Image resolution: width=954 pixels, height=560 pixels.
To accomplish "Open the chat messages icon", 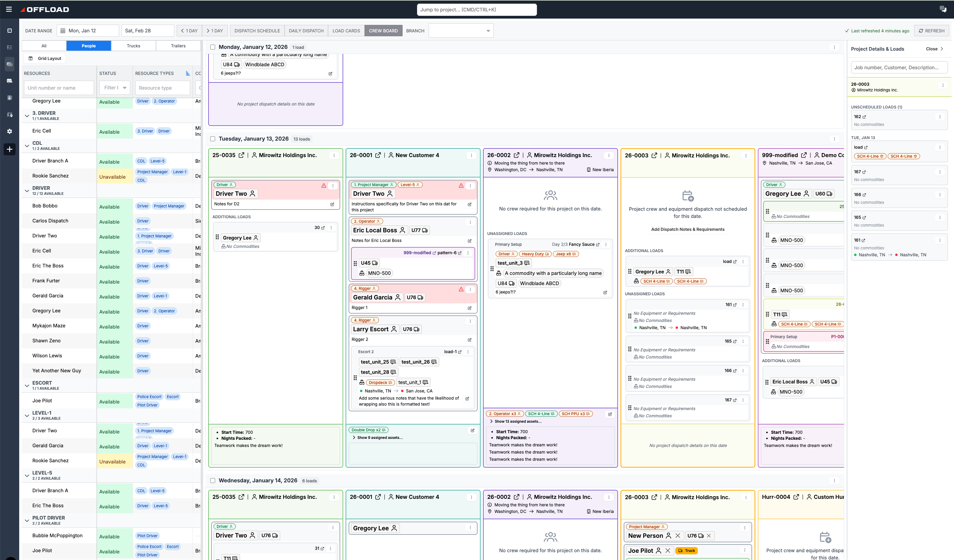I will [943, 10].
